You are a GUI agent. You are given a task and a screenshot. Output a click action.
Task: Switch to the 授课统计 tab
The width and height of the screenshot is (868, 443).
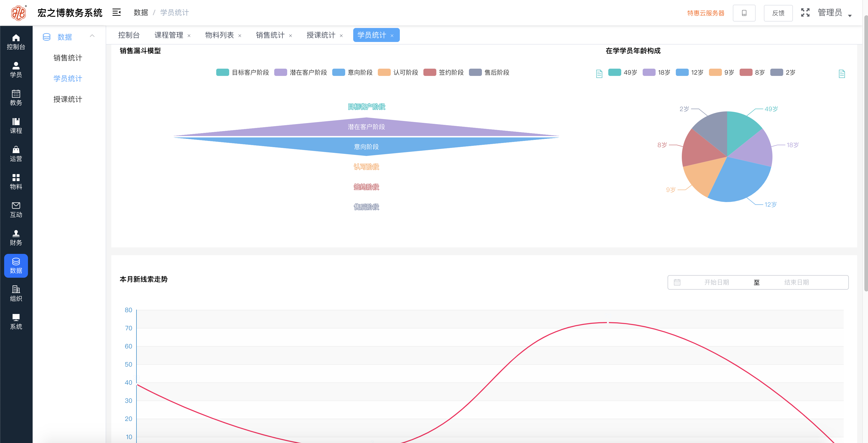321,35
